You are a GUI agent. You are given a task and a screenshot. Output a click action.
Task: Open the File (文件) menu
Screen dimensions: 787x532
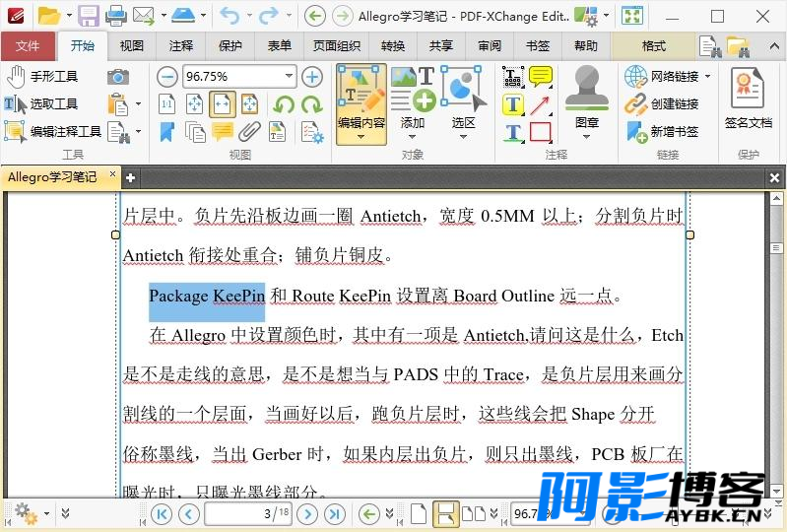pyautogui.click(x=28, y=46)
